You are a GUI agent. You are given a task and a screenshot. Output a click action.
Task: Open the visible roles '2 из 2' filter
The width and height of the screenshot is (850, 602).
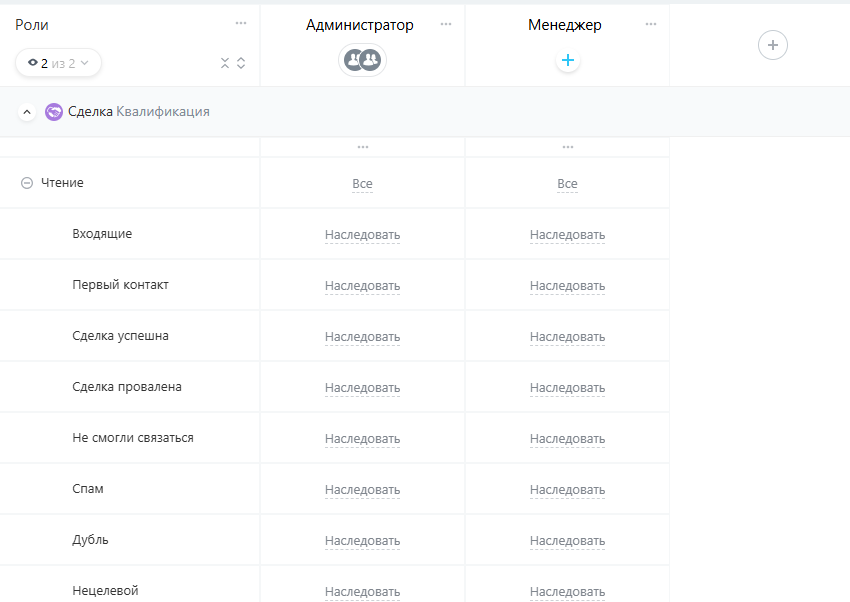click(x=58, y=63)
